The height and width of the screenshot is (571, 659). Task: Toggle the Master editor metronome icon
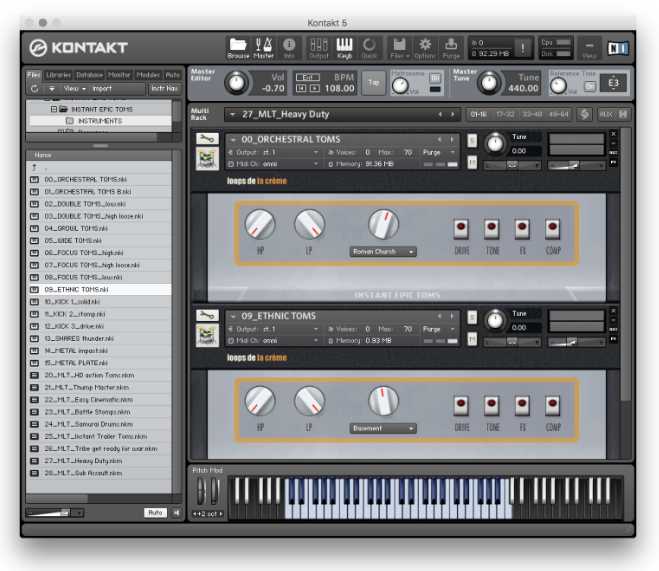point(264,47)
